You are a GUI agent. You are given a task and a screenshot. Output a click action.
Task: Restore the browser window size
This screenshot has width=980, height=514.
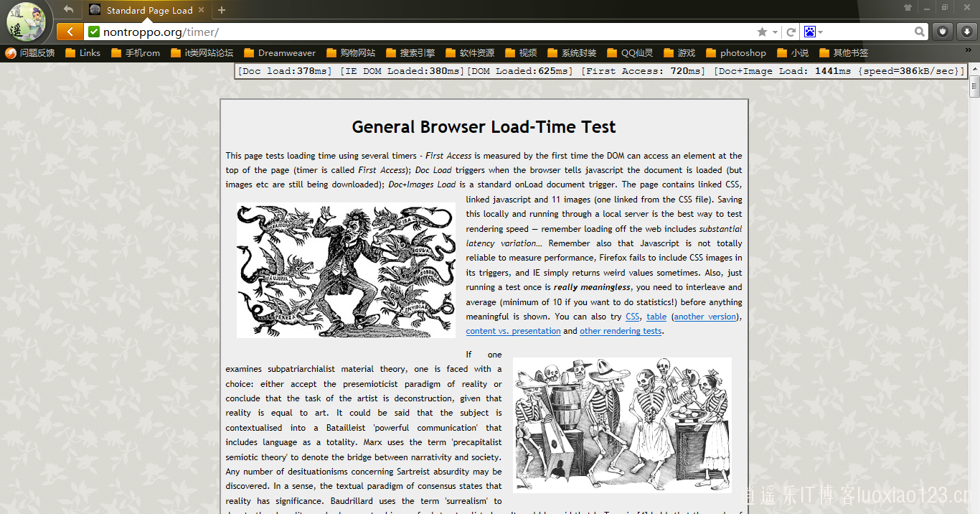[x=945, y=8]
